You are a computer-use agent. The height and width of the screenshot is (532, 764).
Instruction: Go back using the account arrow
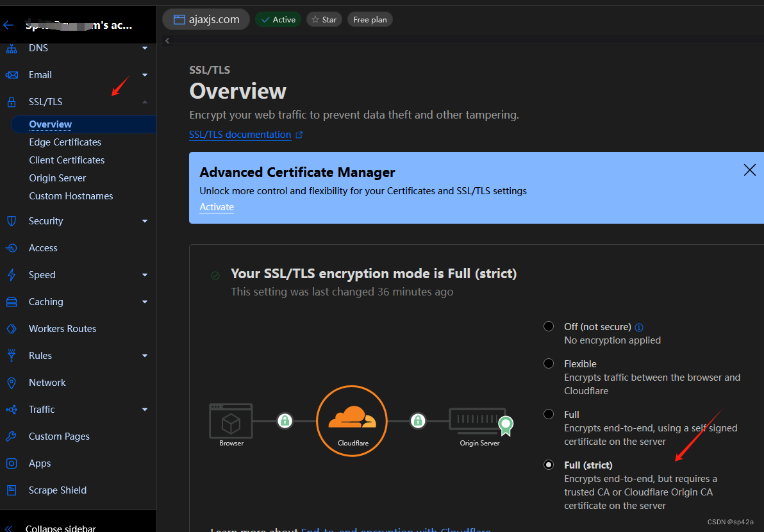[x=8, y=26]
